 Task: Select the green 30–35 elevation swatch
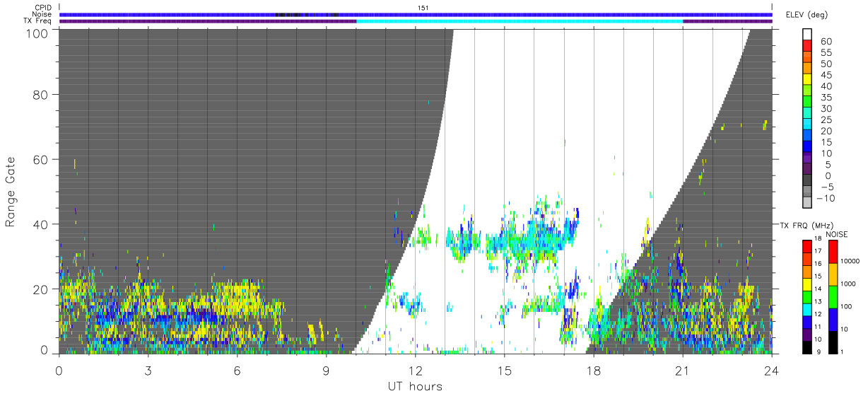point(808,102)
